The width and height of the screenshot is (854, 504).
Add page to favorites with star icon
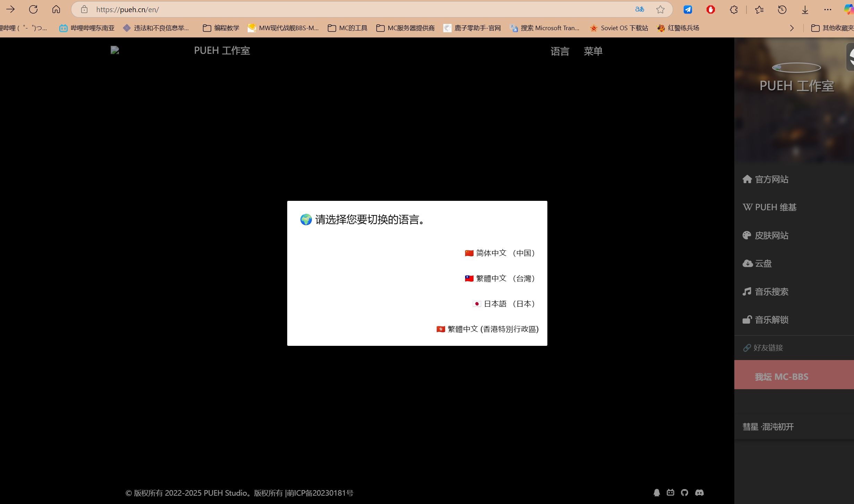pyautogui.click(x=660, y=9)
